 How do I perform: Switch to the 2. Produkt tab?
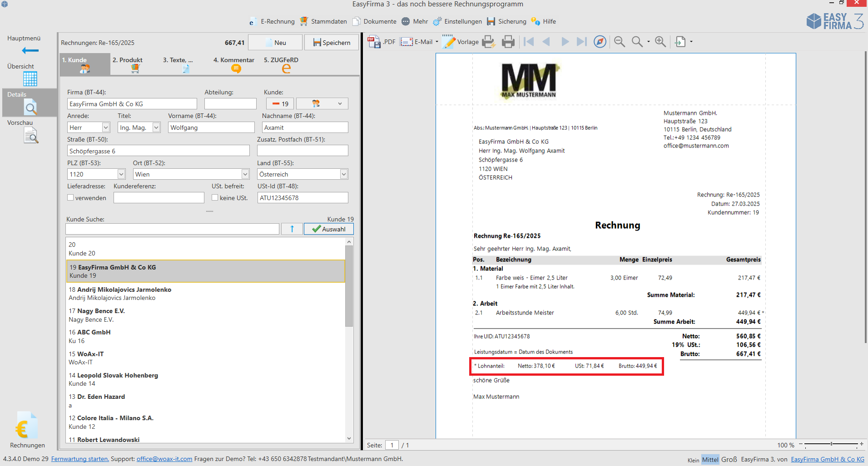tap(135, 64)
